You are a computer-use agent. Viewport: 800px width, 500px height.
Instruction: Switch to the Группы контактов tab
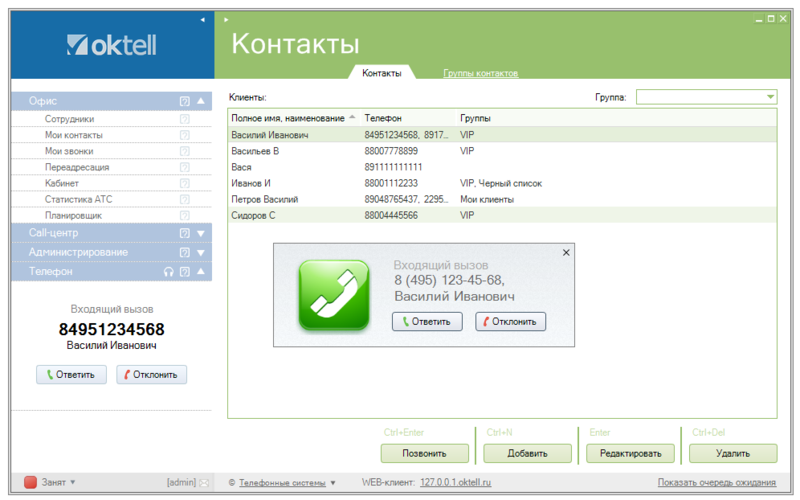tap(480, 73)
